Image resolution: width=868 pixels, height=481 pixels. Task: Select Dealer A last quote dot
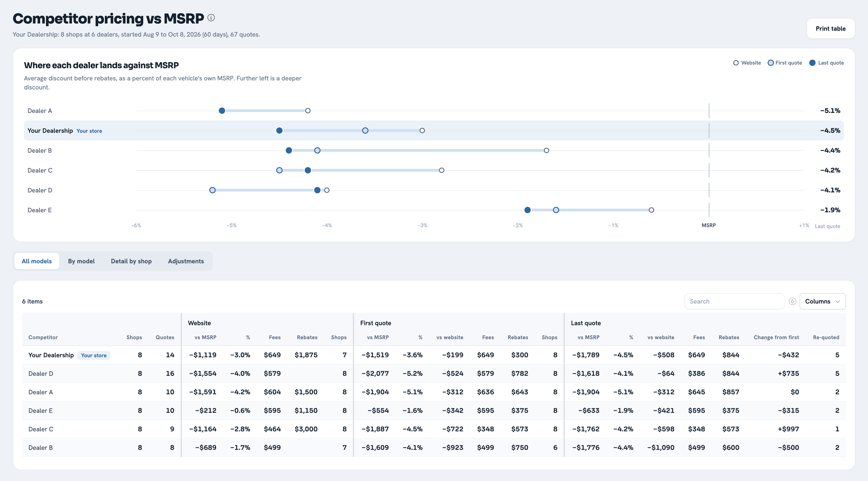[x=222, y=111]
